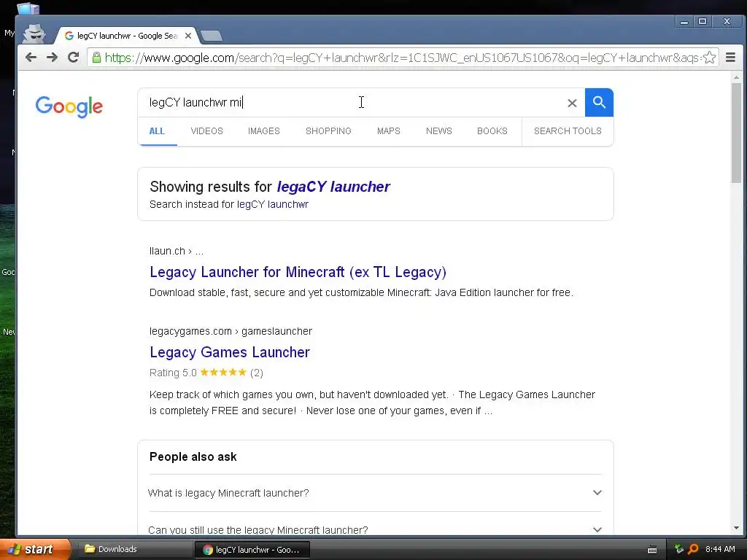Open SEARCH TOOLS options

pyautogui.click(x=568, y=131)
